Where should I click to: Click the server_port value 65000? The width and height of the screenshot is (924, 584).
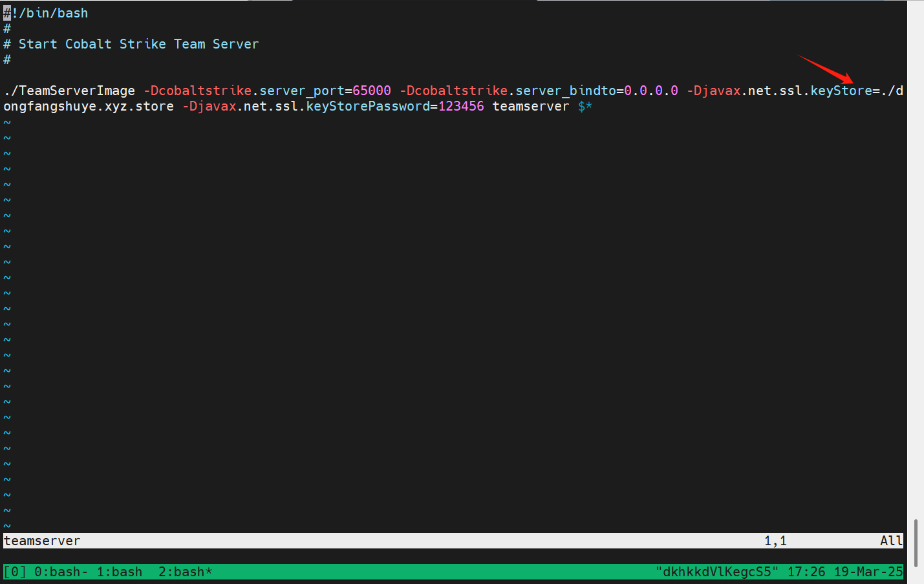372,91
